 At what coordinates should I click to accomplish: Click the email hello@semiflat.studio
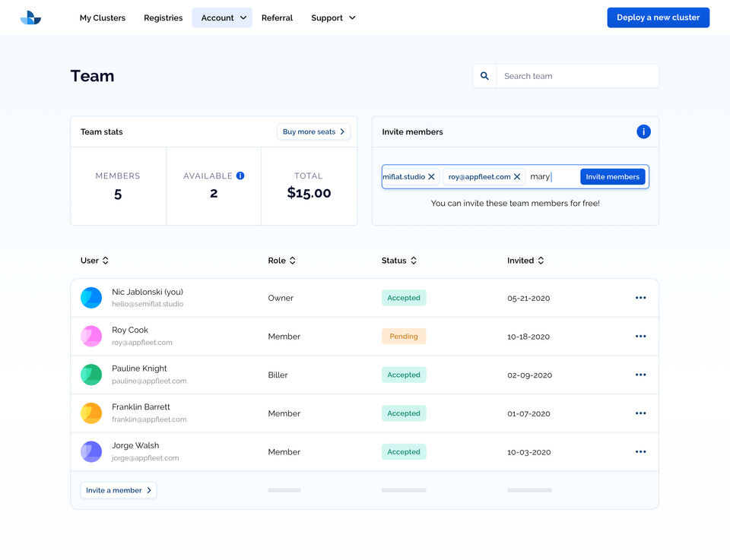(x=148, y=304)
